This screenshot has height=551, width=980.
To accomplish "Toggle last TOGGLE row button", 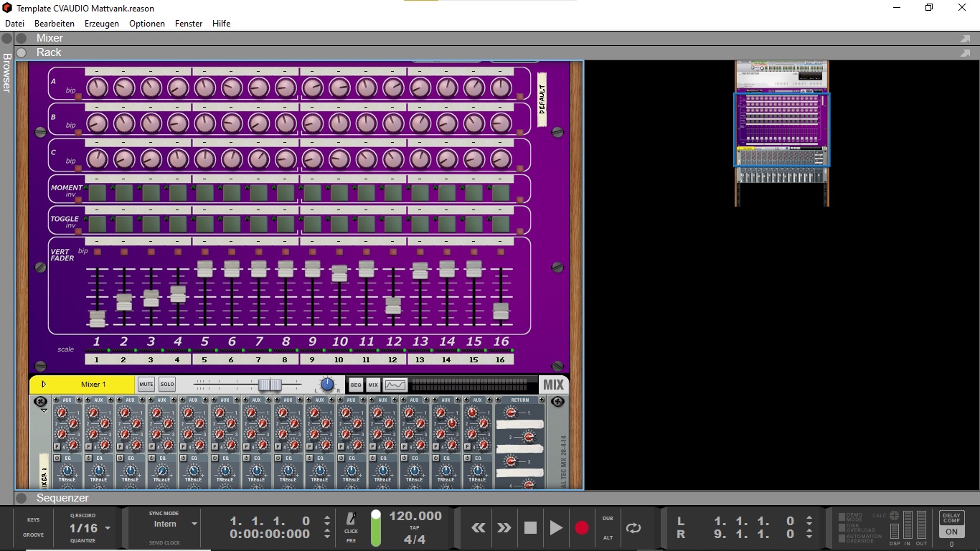I will pyautogui.click(x=501, y=224).
